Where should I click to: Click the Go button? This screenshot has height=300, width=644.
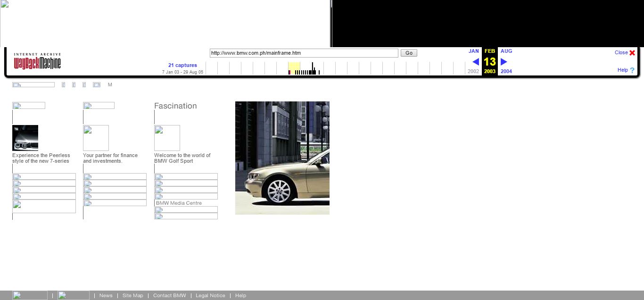click(x=409, y=53)
